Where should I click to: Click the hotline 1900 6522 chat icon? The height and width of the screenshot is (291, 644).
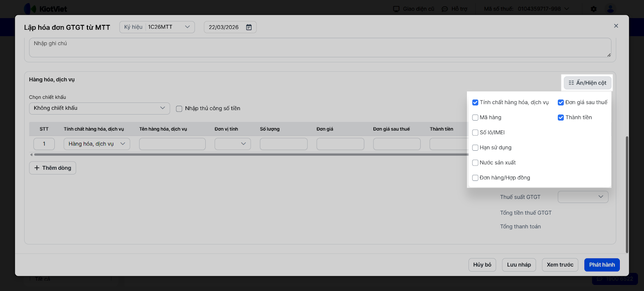(600, 279)
